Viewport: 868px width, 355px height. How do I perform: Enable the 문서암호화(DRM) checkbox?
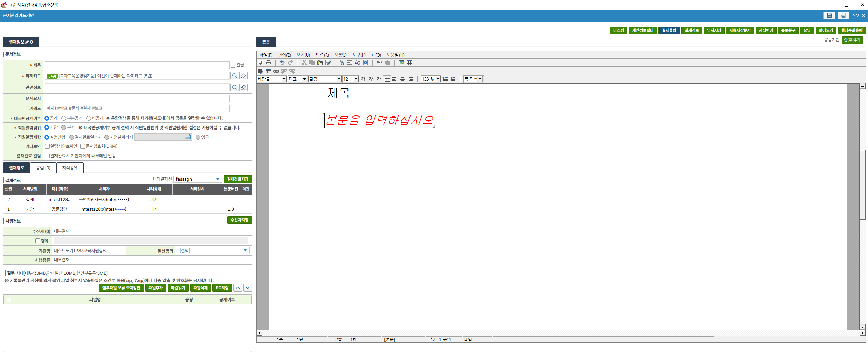click(x=83, y=146)
